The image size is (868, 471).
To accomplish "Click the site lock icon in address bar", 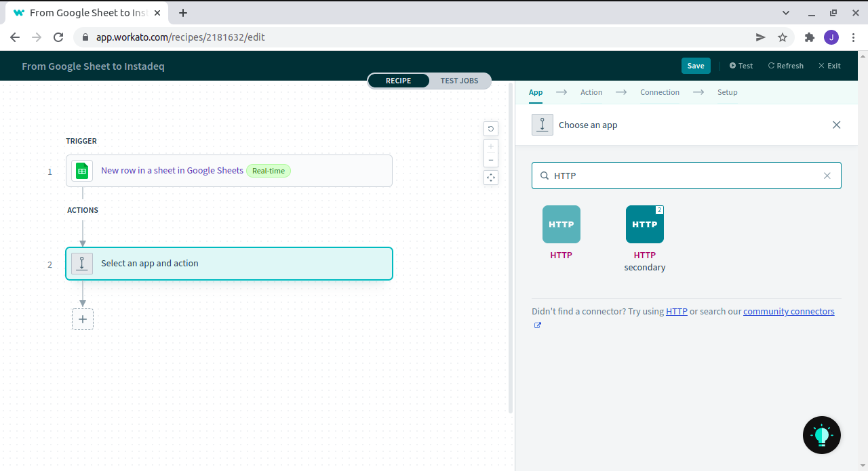I will point(85,37).
